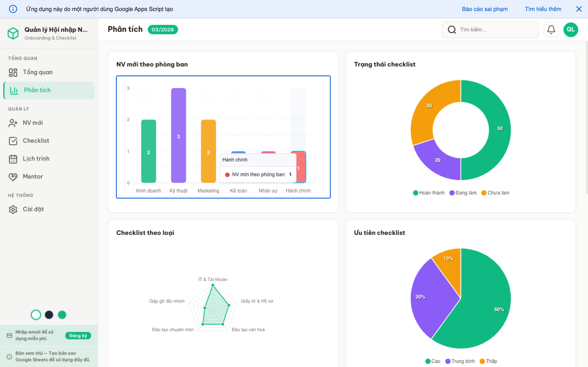
Task: Click the Mentor heart-handshake icon
Action: [13, 177]
